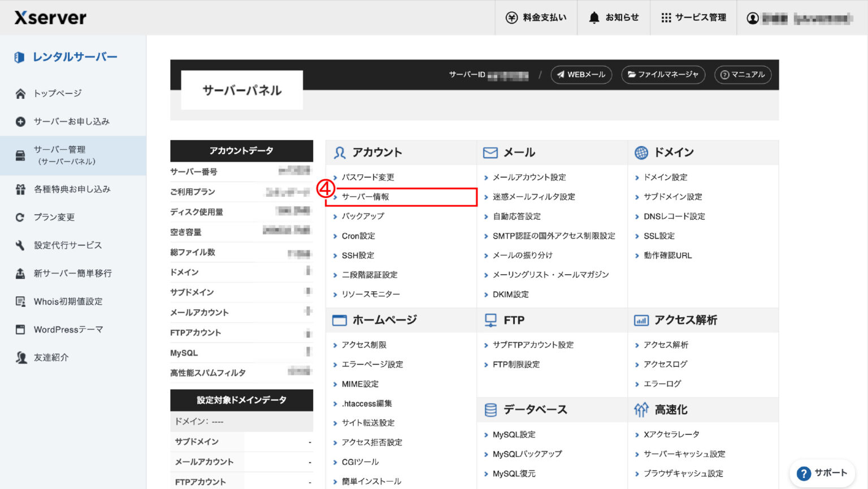The height and width of the screenshot is (489, 868).
Task: Click the データベース cylinder icon
Action: click(x=489, y=409)
